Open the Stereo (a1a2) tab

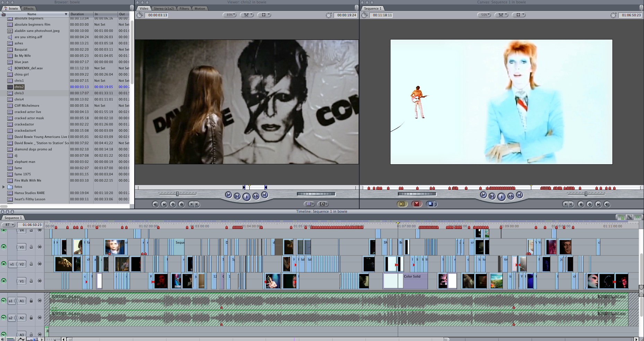pyautogui.click(x=164, y=8)
